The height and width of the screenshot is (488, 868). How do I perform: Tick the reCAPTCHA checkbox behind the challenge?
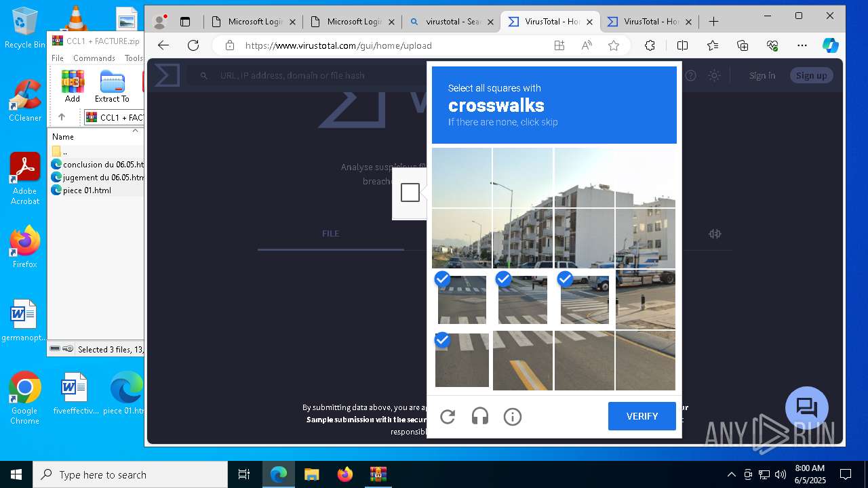pyautogui.click(x=410, y=192)
